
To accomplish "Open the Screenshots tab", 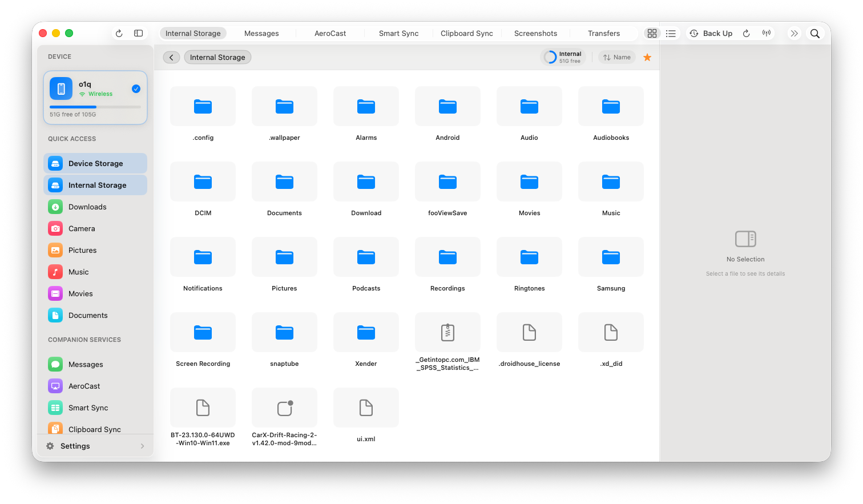I will pos(535,34).
